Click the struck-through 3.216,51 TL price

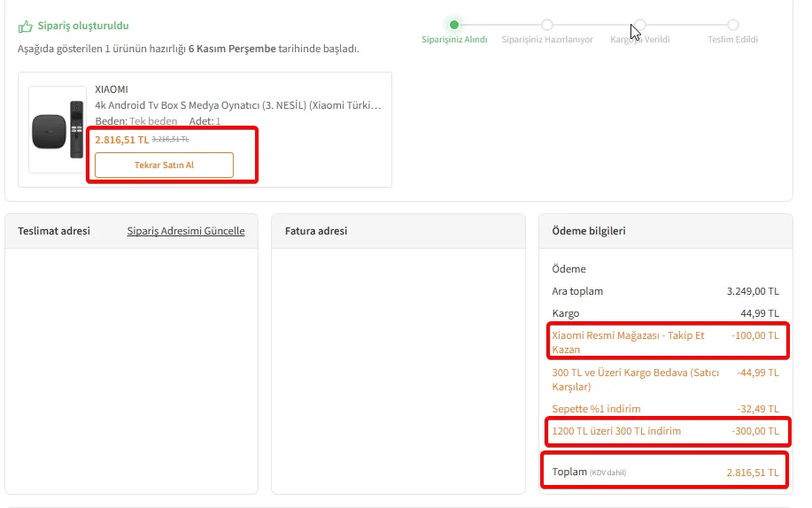[x=170, y=139]
